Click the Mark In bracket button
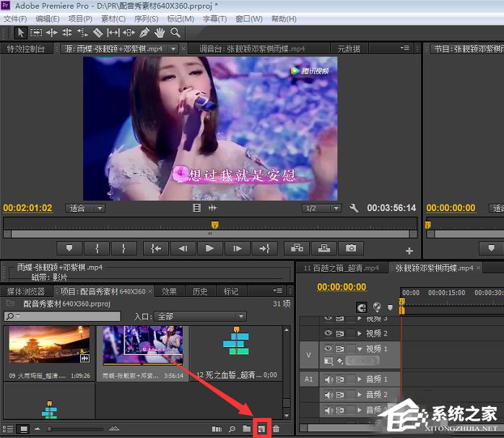Screen dimensions: 504x438 pyautogui.click(x=96, y=248)
